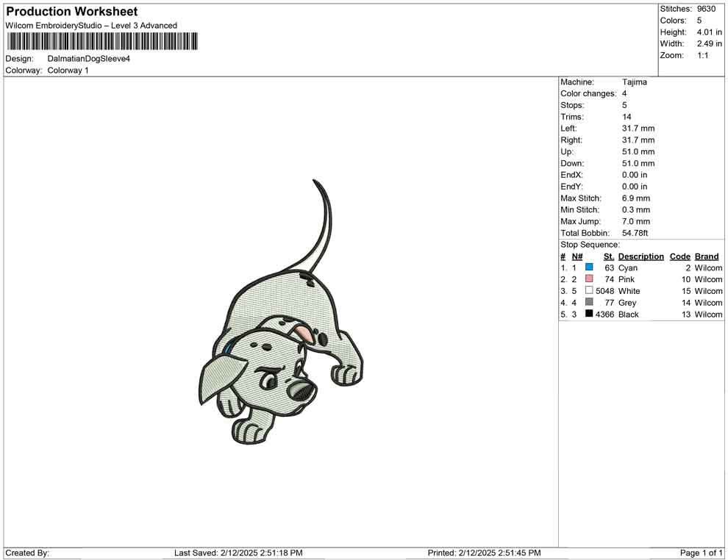
Task: Click the Max Jump value 7.0 mm
Action: pyautogui.click(x=635, y=221)
